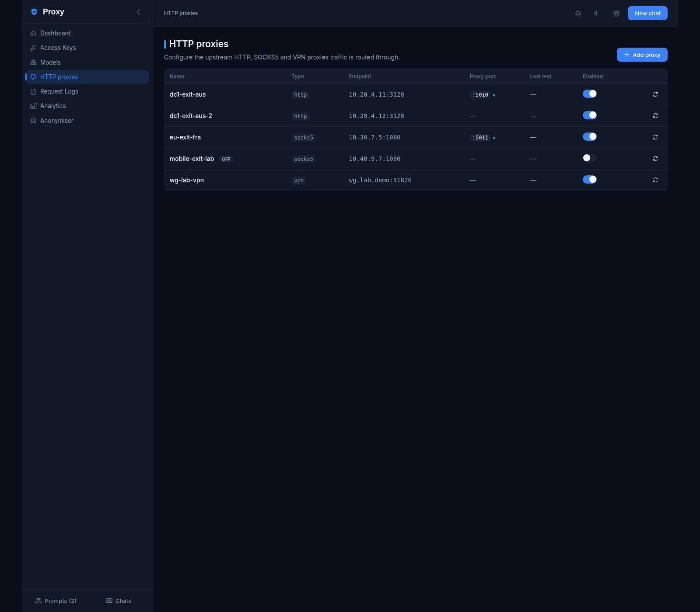Toggle the light theme sun icon
This screenshot has width=700, height=612.
click(578, 13)
